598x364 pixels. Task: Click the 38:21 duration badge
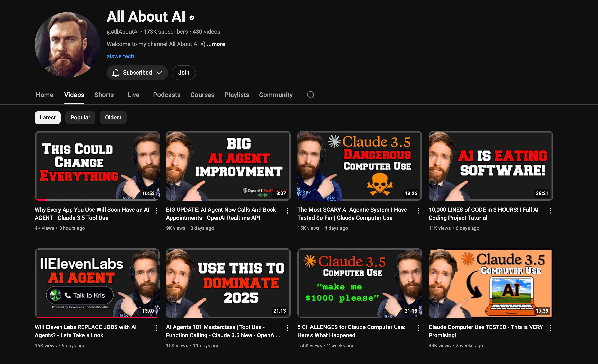pos(542,193)
